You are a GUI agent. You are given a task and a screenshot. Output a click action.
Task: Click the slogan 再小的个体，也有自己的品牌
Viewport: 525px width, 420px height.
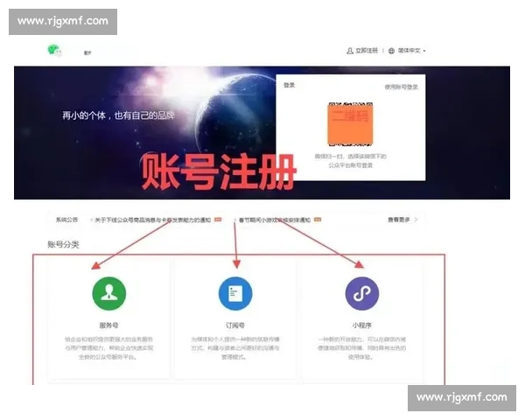pyautogui.click(x=118, y=115)
